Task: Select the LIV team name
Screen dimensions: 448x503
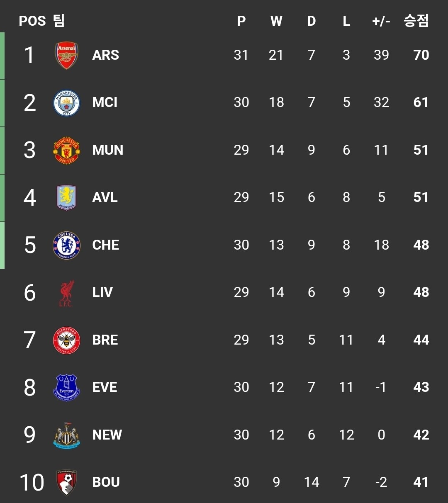Action: (102, 292)
